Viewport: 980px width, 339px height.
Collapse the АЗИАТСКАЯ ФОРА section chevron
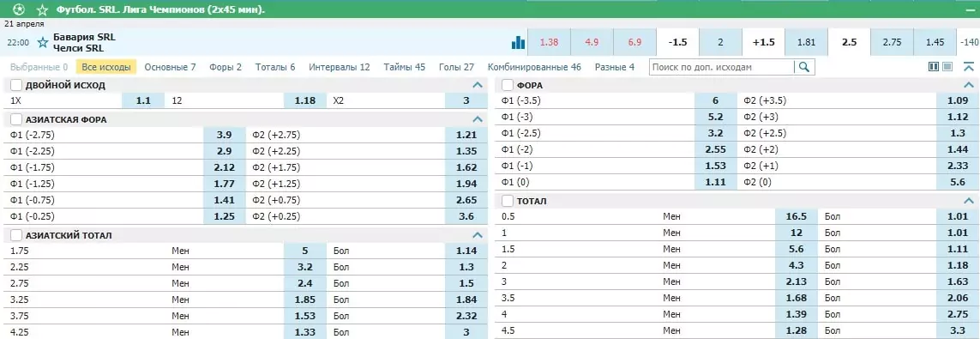[478, 119]
